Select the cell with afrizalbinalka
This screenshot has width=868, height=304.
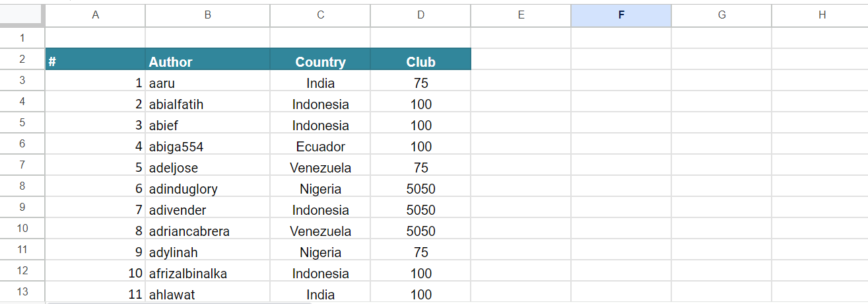click(x=207, y=274)
